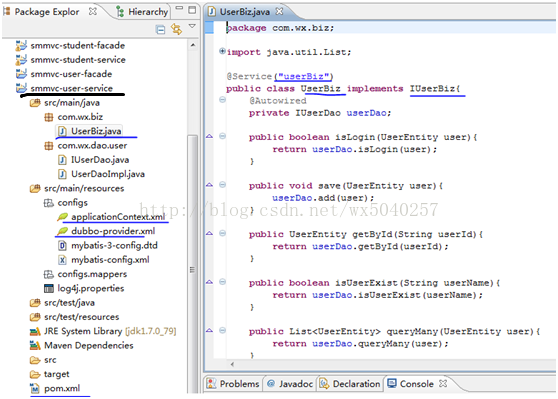Select Maven Dependencies entry

pyautogui.click(x=89, y=345)
